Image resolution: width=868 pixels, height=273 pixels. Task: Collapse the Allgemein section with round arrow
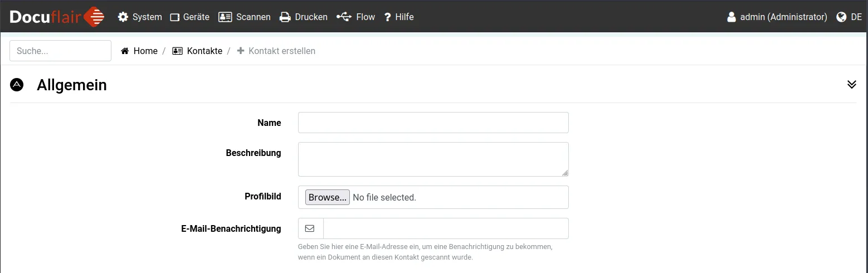[x=17, y=85]
